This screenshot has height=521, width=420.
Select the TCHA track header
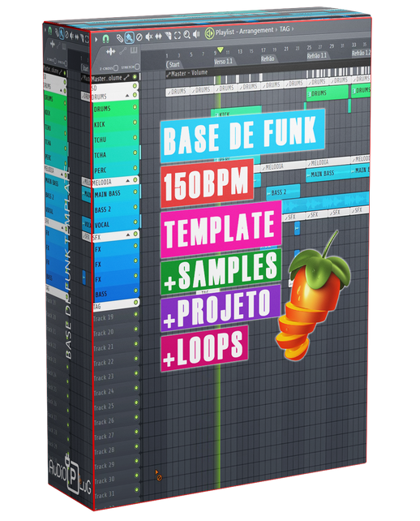tap(115, 154)
